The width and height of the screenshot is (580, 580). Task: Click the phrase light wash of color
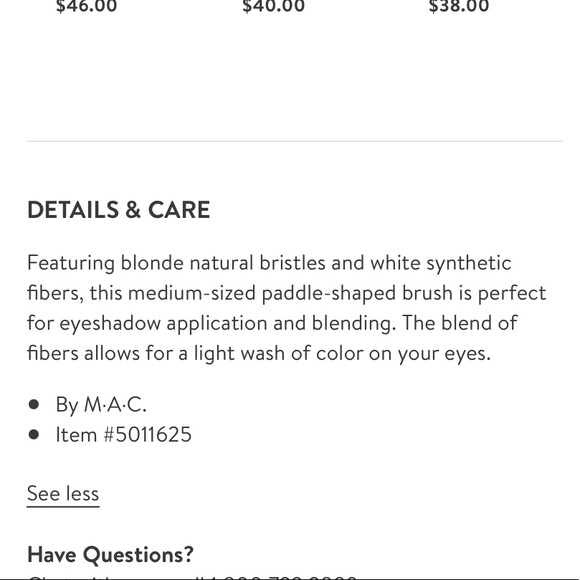[x=279, y=354]
